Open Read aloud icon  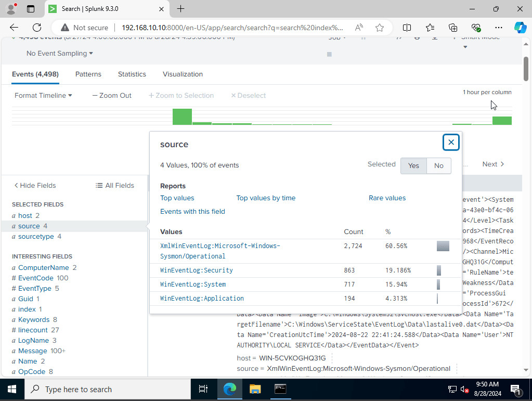(x=359, y=28)
